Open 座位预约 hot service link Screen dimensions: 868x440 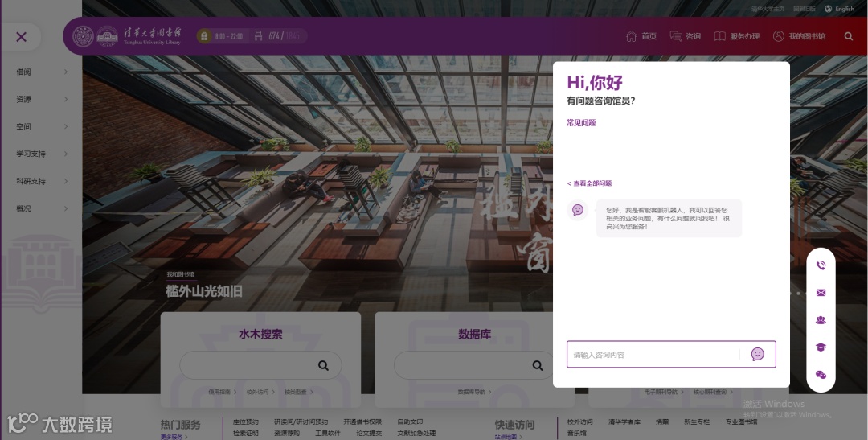point(246,421)
